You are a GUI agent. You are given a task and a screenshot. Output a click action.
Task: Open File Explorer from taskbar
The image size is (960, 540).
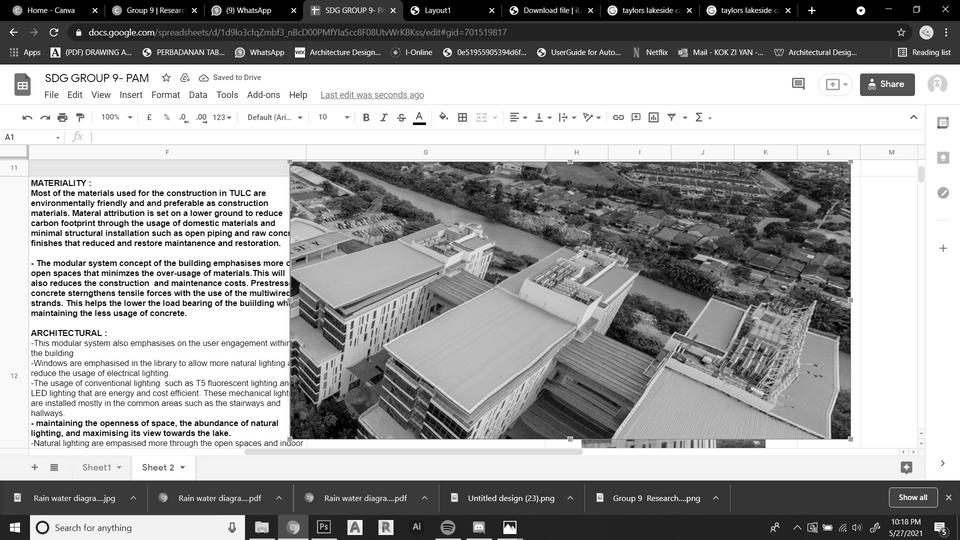tap(261, 527)
